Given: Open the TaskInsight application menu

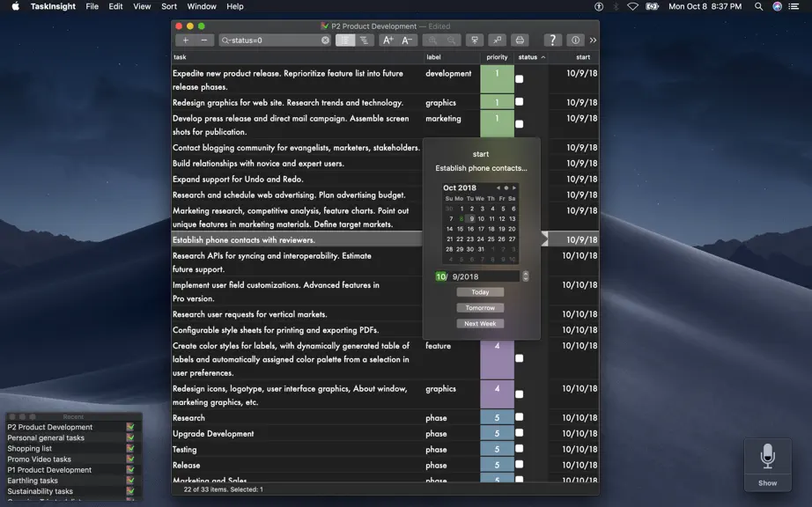Looking at the screenshot, I should tap(53, 6).
